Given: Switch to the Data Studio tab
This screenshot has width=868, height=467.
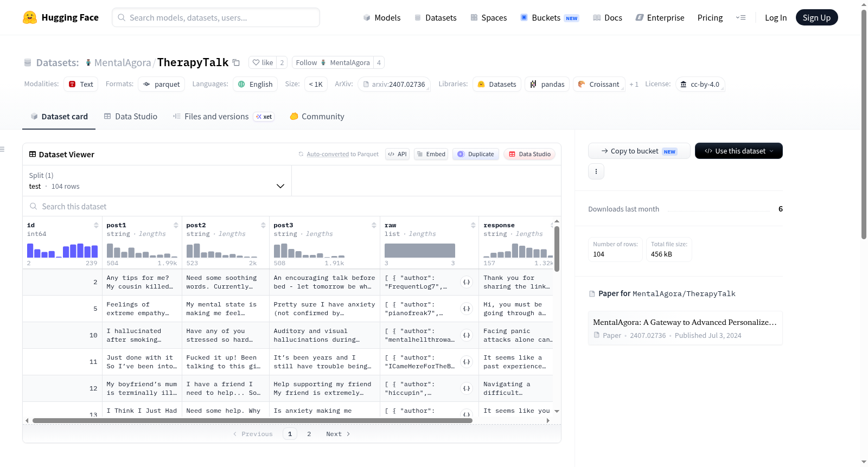Looking at the screenshot, I should [131, 116].
